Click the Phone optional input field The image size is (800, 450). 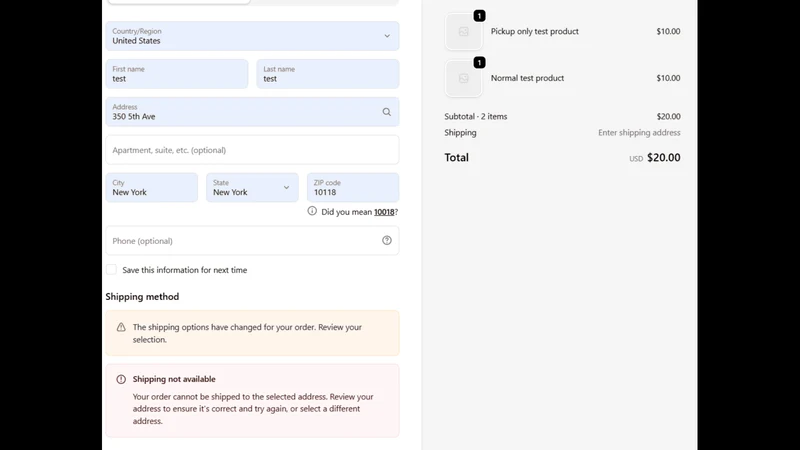[x=252, y=240]
